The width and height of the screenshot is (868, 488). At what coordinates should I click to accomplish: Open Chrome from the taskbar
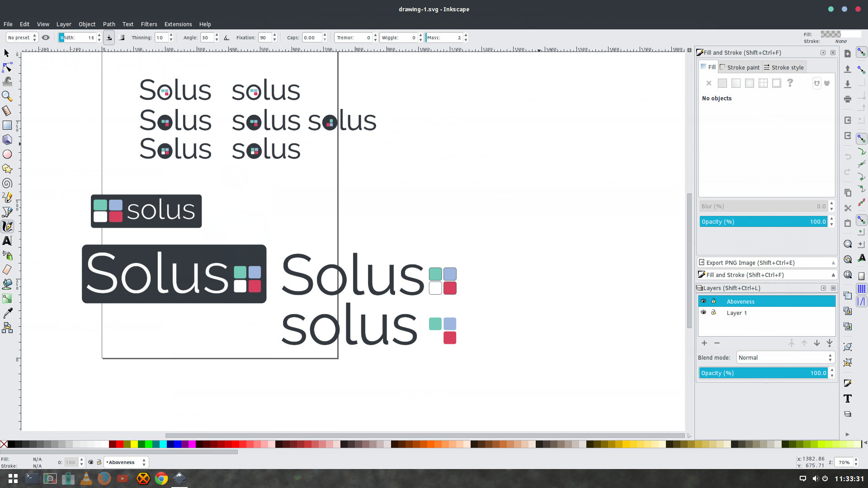161,478
